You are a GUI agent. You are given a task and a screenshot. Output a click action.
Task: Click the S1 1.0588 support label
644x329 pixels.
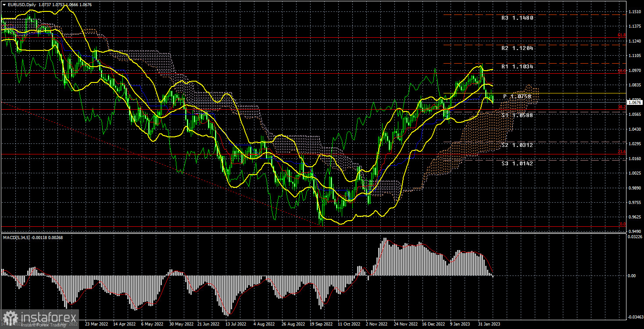click(518, 115)
